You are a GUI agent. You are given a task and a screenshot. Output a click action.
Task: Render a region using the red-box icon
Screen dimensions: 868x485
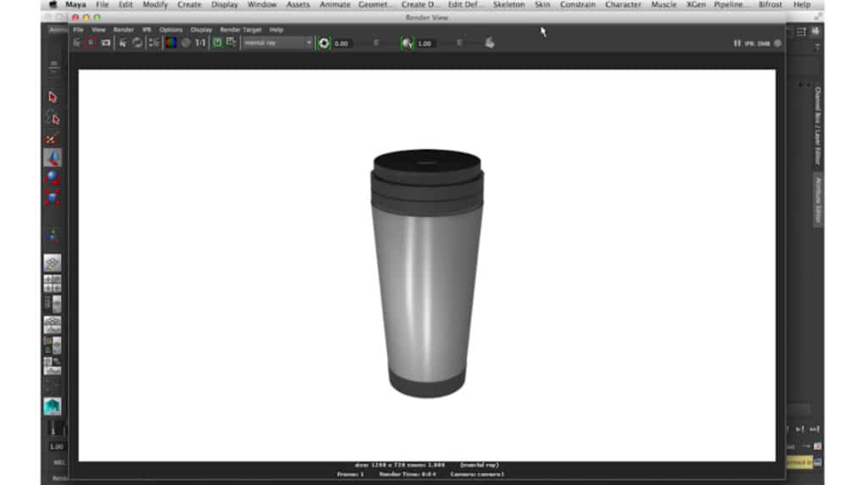click(91, 42)
